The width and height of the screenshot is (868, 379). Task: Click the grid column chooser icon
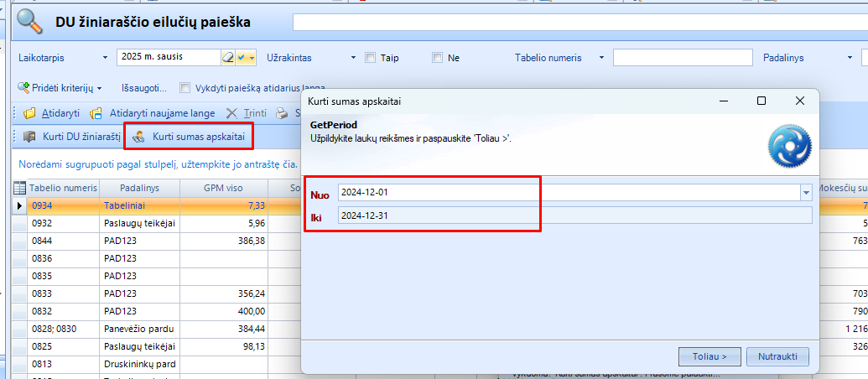[20, 188]
